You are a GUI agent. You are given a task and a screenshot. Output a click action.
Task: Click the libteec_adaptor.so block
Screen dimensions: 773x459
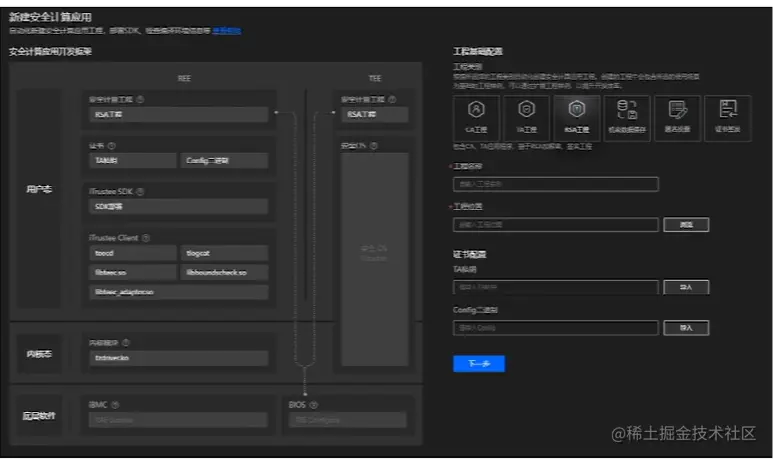coord(178,292)
